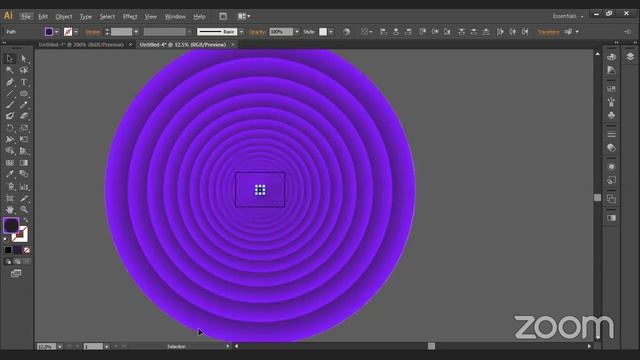This screenshot has height=360, width=640.
Task: Pick the Ellipse shape tool
Action: pos(24,93)
